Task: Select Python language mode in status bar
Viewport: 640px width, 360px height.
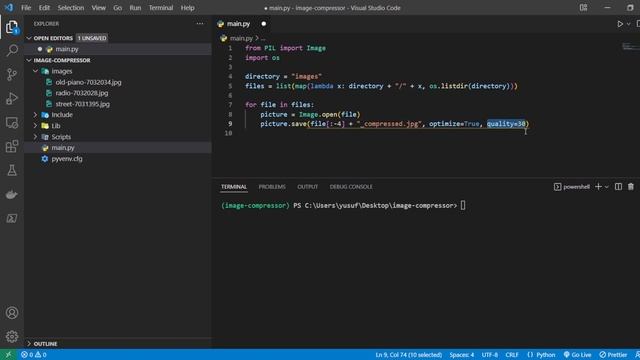Action: pos(545,355)
